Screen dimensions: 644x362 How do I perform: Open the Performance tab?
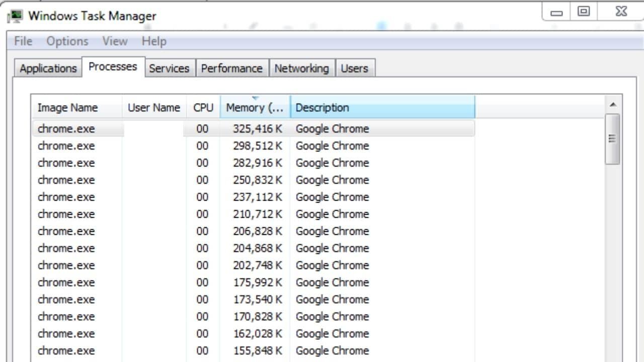[x=232, y=68]
